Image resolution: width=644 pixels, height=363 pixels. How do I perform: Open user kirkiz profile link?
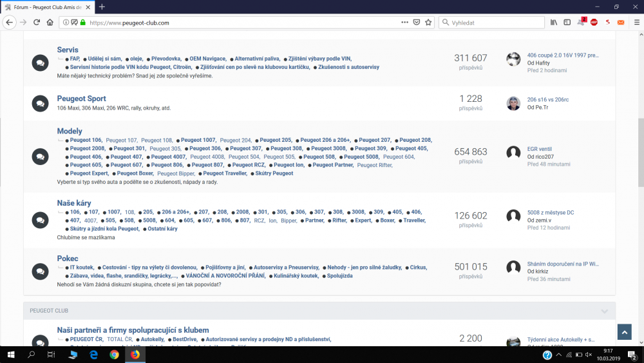pyautogui.click(x=542, y=271)
